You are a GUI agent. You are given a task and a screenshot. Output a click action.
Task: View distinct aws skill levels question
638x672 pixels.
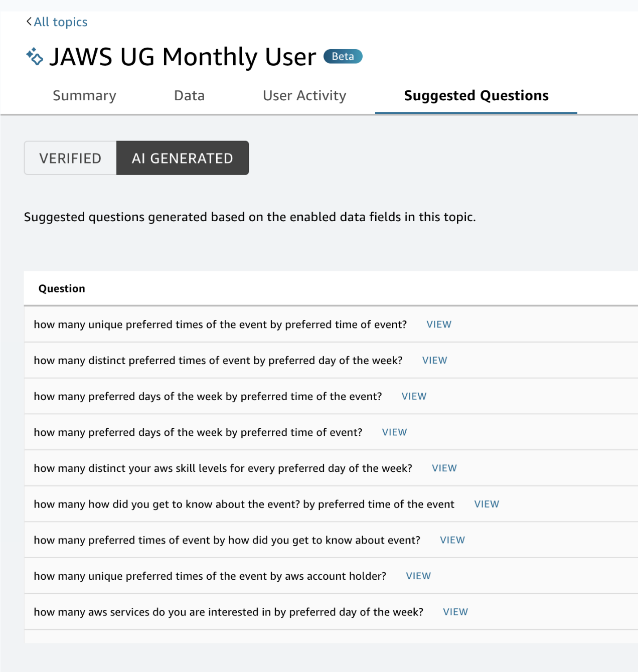(x=444, y=468)
